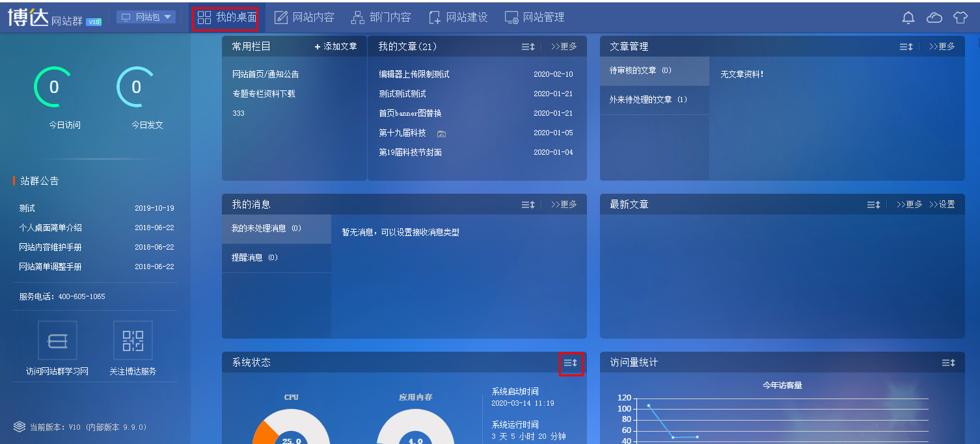
Task: Click the 添加文章 button
Action: (x=336, y=47)
